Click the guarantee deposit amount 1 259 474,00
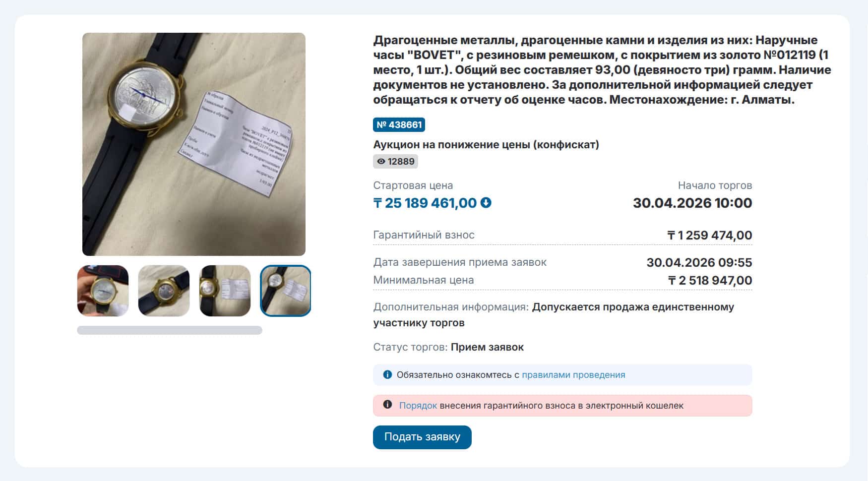Viewport: 868px width, 481px height. (x=710, y=235)
